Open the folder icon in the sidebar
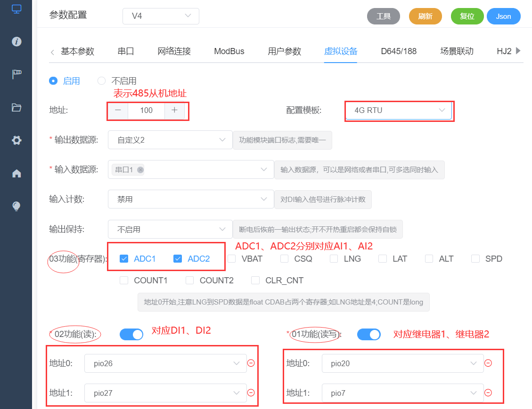Screen dimensions: 532x409 [x=16, y=107]
